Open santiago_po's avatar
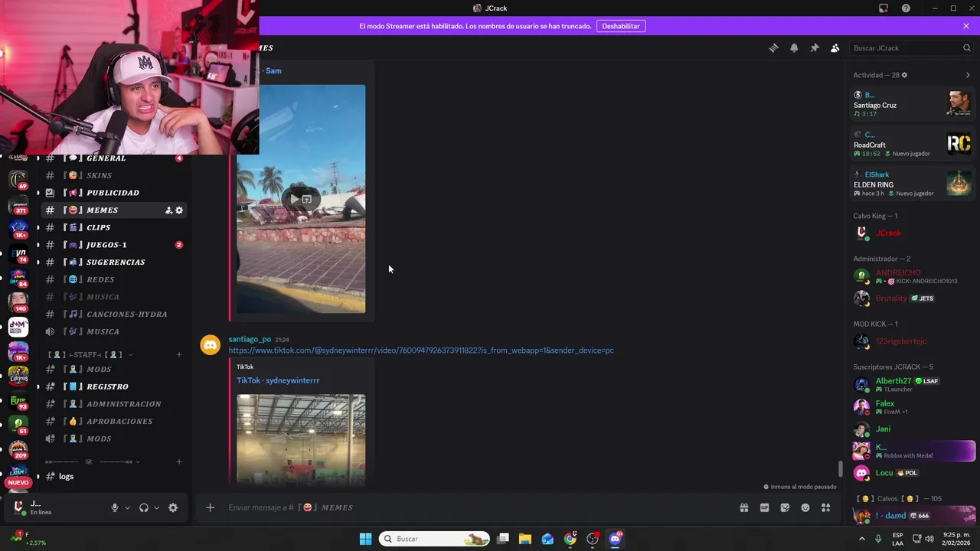 [x=210, y=344]
